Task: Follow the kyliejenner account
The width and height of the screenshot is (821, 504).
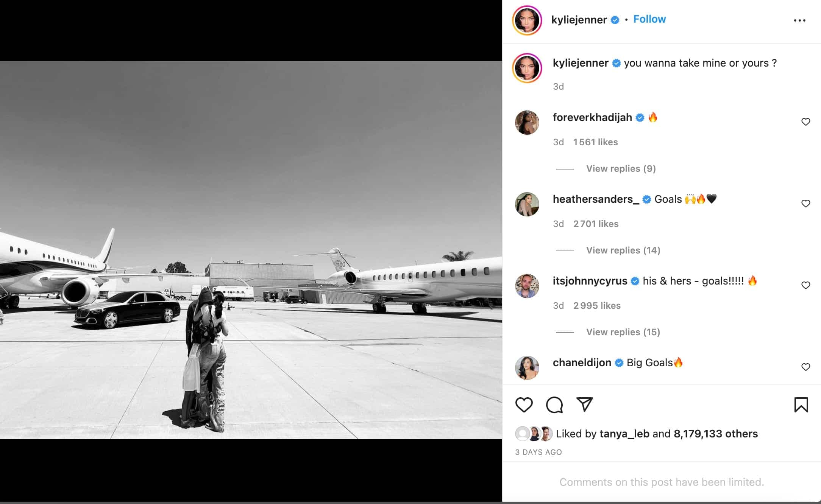Action: point(649,19)
